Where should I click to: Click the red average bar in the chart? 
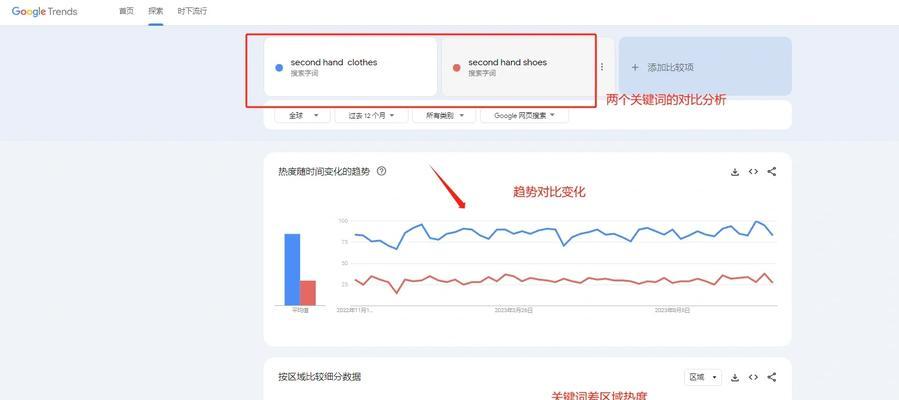point(308,293)
